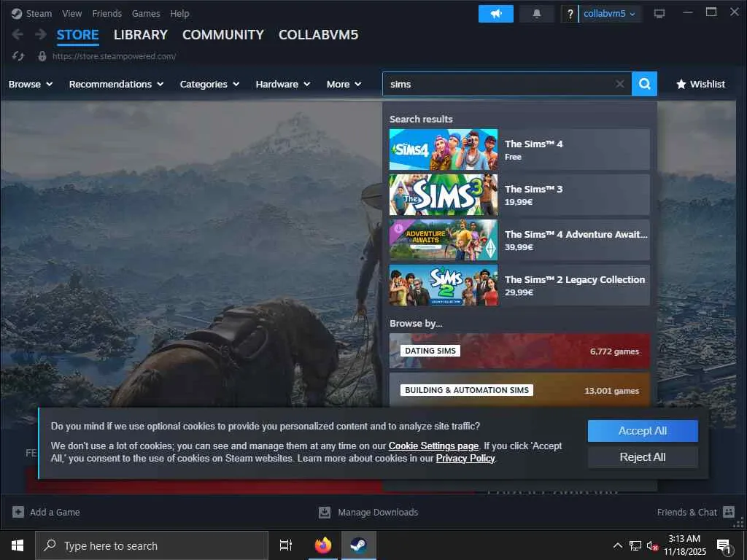Open the notifications bell
This screenshot has width=747, height=560.
(536, 14)
